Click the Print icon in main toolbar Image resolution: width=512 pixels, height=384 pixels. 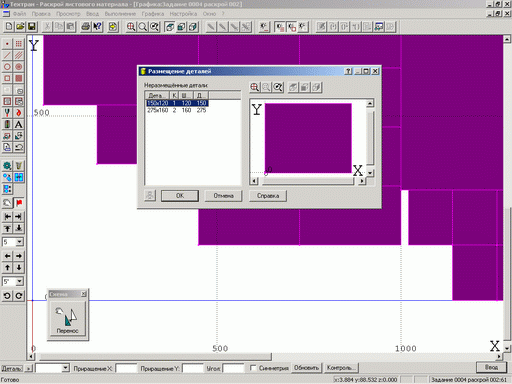[85, 27]
